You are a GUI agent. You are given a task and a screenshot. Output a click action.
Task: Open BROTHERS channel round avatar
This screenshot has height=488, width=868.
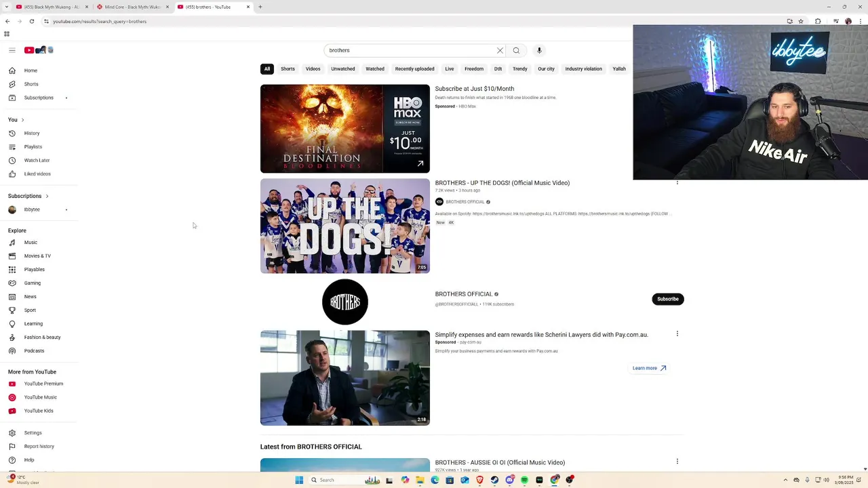tap(345, 302)
